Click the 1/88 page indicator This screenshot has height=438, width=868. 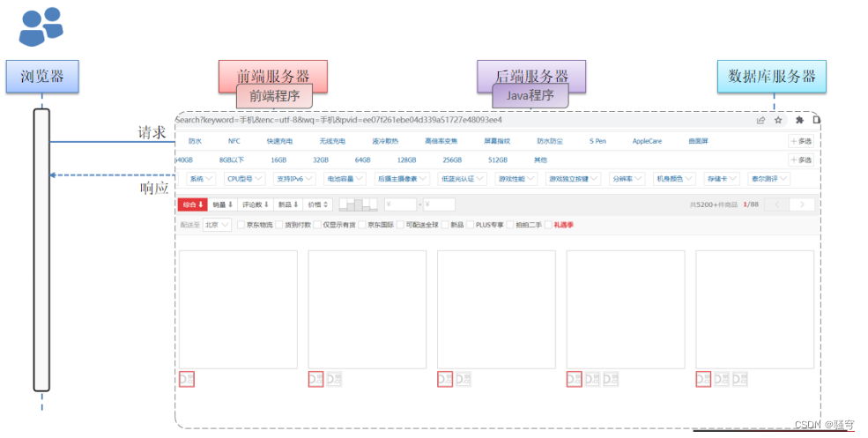(x=751, y=204)
